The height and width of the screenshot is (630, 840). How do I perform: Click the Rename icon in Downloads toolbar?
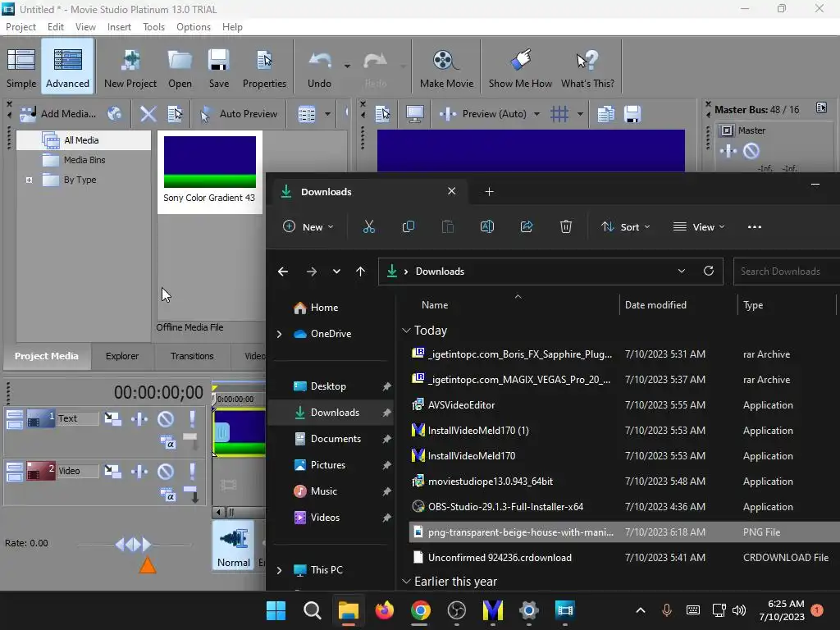[487, 226]
